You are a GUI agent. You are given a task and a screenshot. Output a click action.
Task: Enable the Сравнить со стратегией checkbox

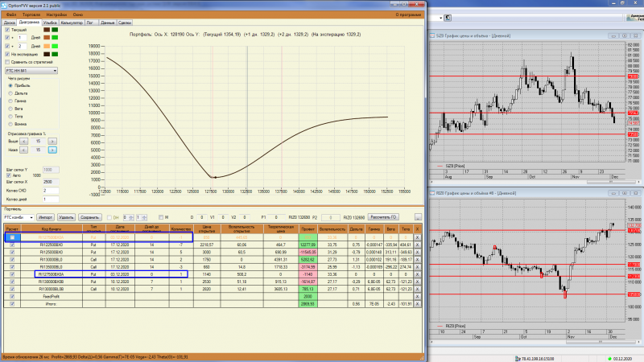point(7,62)
